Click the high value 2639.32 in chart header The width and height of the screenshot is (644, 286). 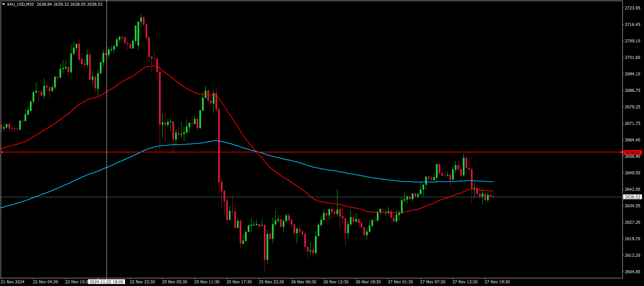pyautogui.click(x=61, y=4)
